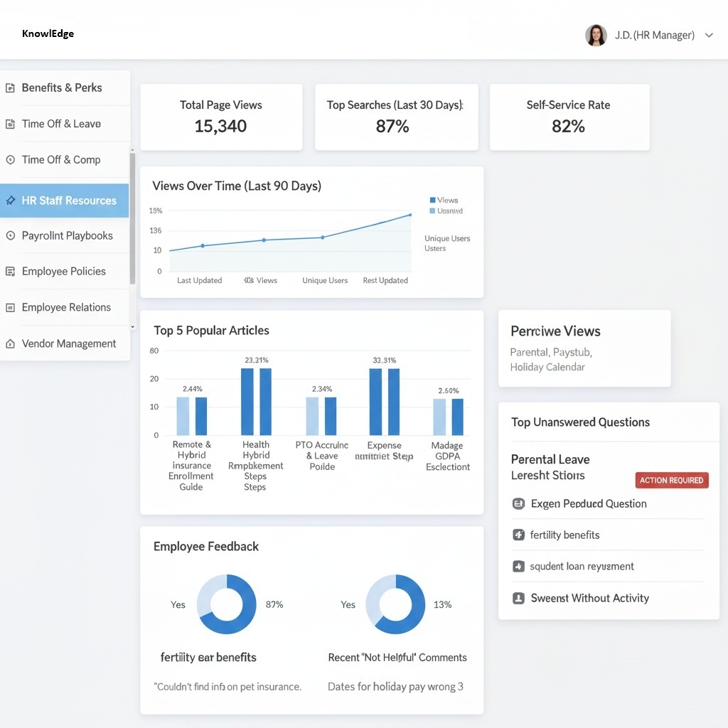
Task: Click the Payrollnt Playbooks sidebar icon
Action: tap(10, 235)
